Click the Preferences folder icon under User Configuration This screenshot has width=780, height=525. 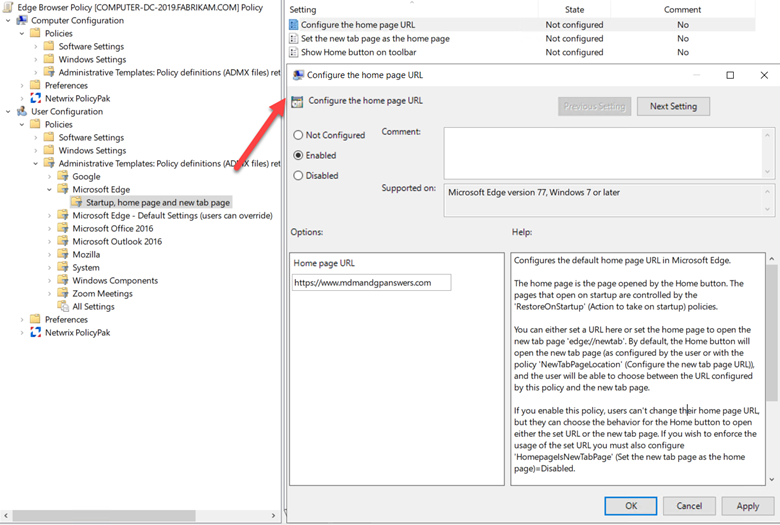[35, 319]
